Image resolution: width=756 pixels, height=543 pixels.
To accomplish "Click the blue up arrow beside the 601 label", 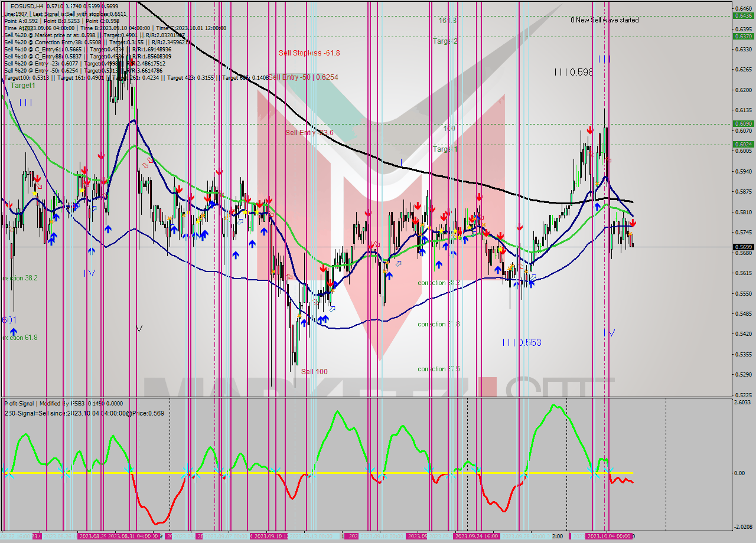I will coord(14,332).
